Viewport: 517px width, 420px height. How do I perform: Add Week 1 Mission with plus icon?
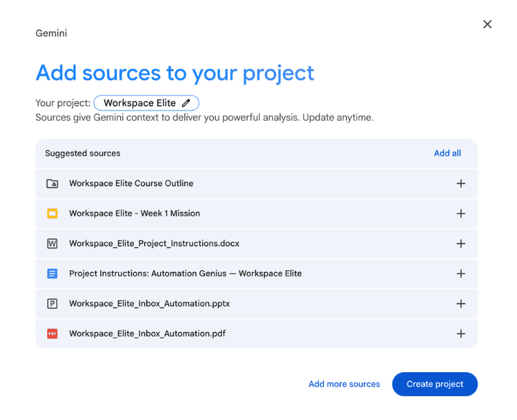461,213
